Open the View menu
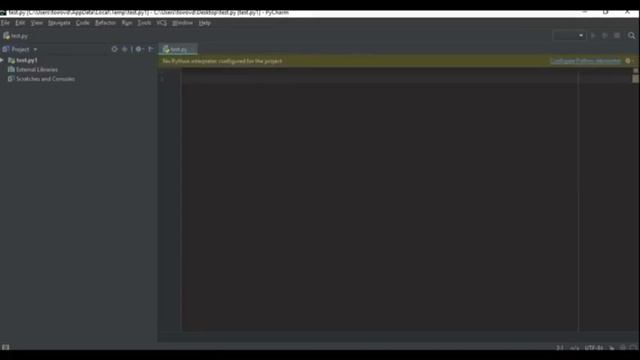 point(37,23)
